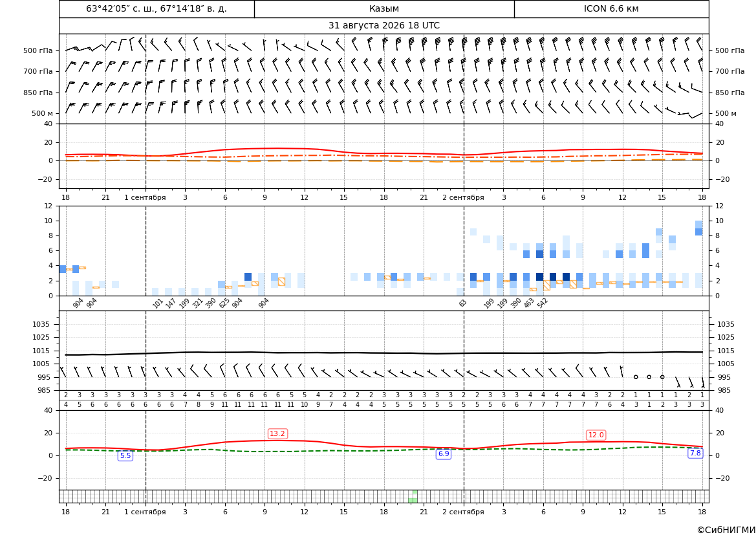Click the 31 августа 2026 18 UTC title
Screen dimensions: 756x535
[x=384, y=26]
